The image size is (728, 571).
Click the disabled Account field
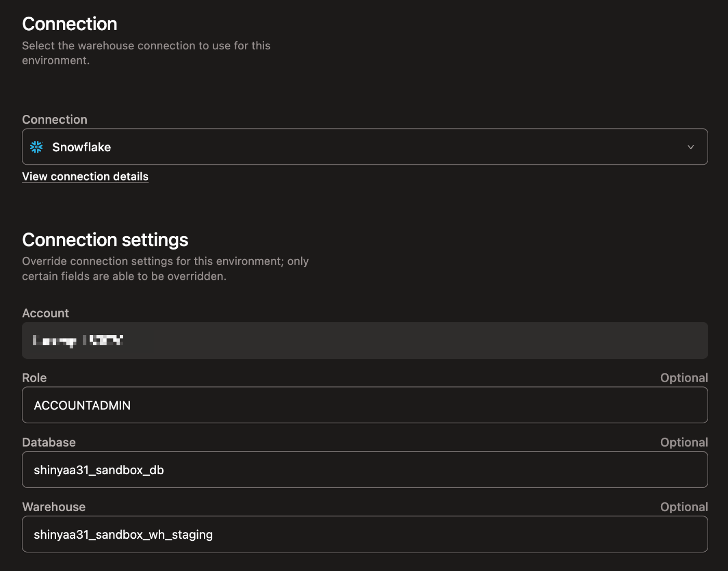click(365, 340)
